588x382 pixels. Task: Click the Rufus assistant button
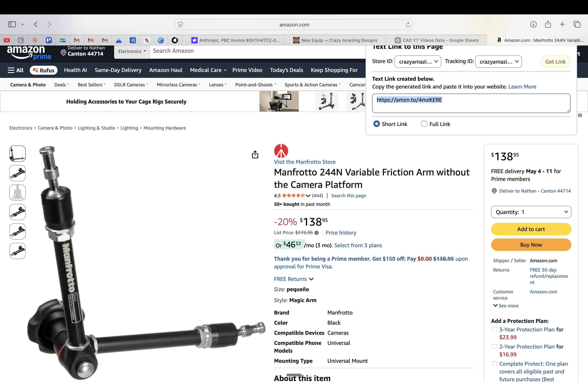pos(44,70)
